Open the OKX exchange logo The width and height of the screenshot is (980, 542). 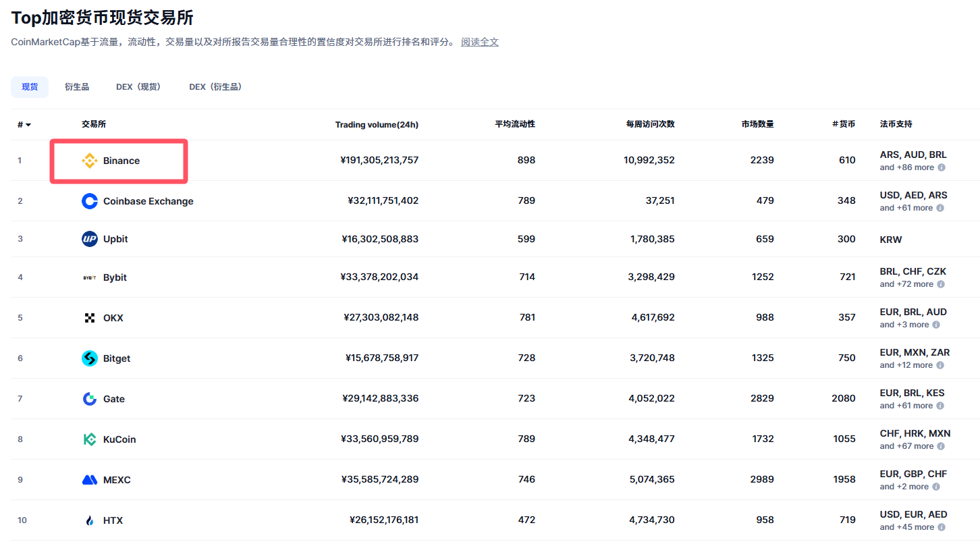click(x=89, y=317)
